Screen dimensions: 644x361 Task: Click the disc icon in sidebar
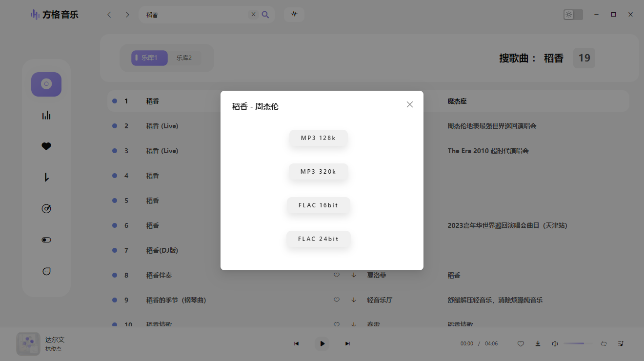[x=46, y=84]
